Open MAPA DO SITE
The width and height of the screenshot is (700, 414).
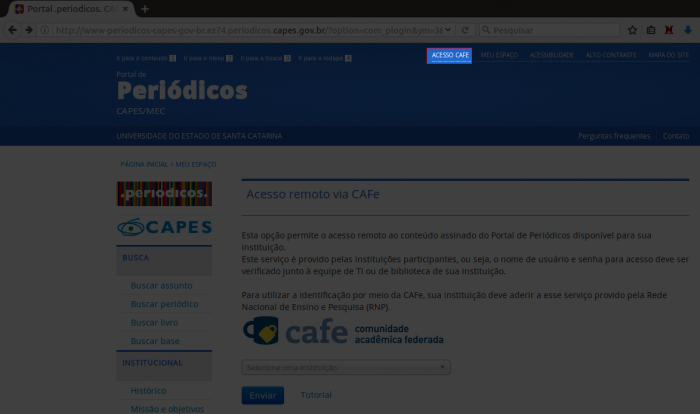click(668, 55)
